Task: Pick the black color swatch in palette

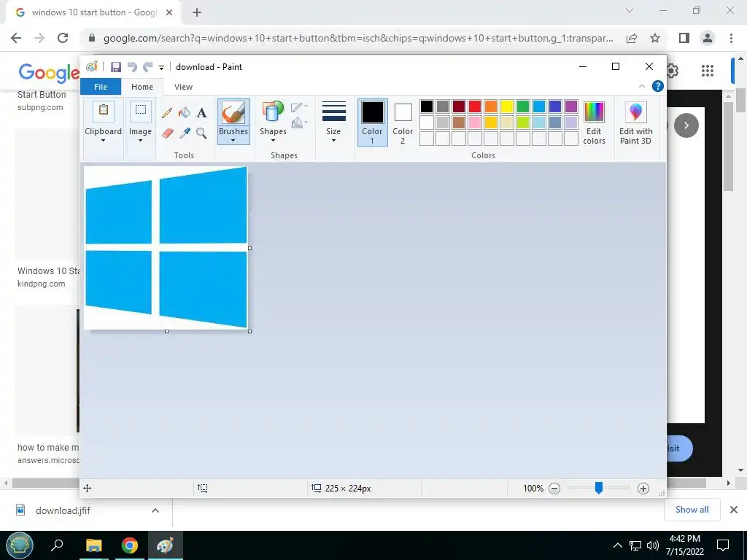Action: coord(426,106)
